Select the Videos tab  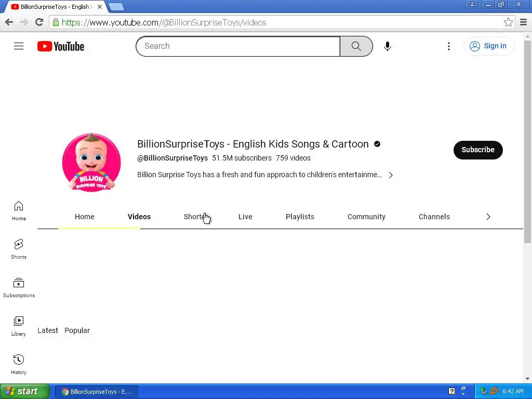coord(139,217)
